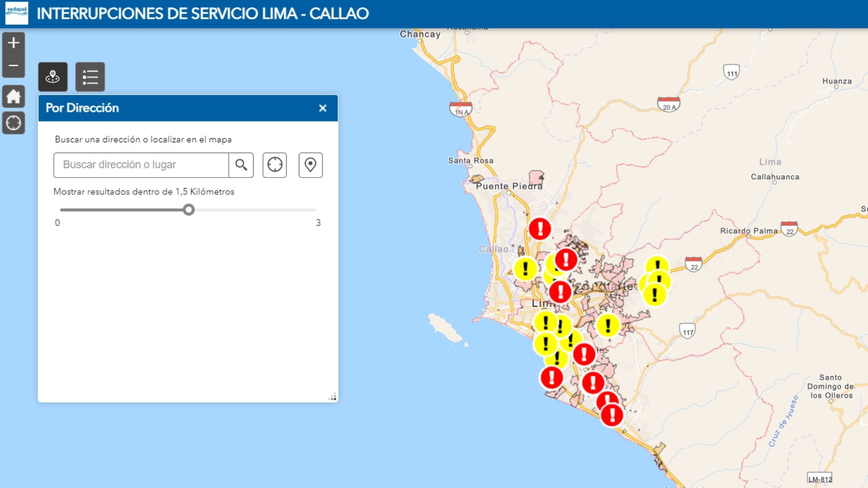
Task: Drag the 1,5 Kilómetros radius slider
Action: [189, 209]
